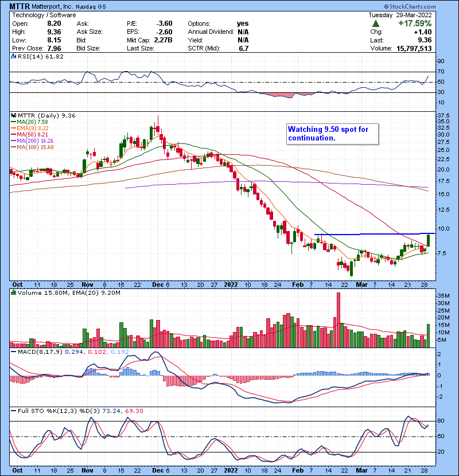Click the 2022 label on price chart axis
Image resolution: width=459 pixels, height=476 pixels.
coord(231,285)
